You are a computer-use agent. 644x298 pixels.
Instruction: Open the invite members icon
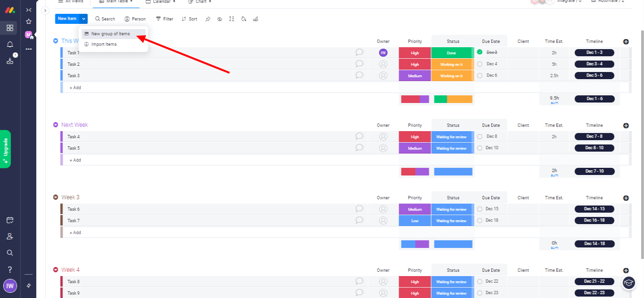click(x=10, y=236)
